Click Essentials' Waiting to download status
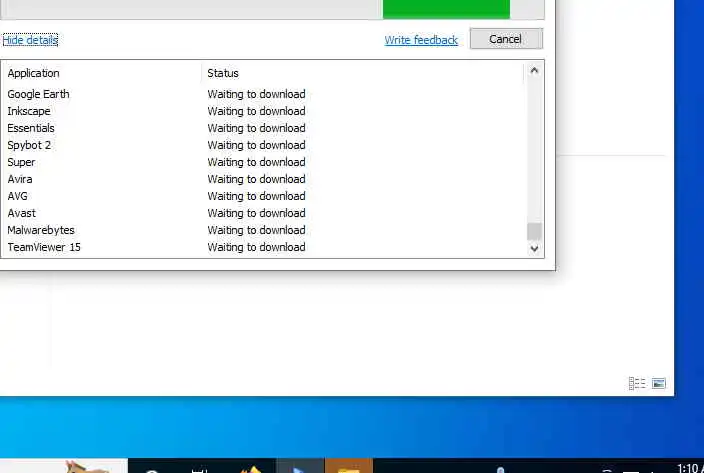 click(x=256, y=128)
